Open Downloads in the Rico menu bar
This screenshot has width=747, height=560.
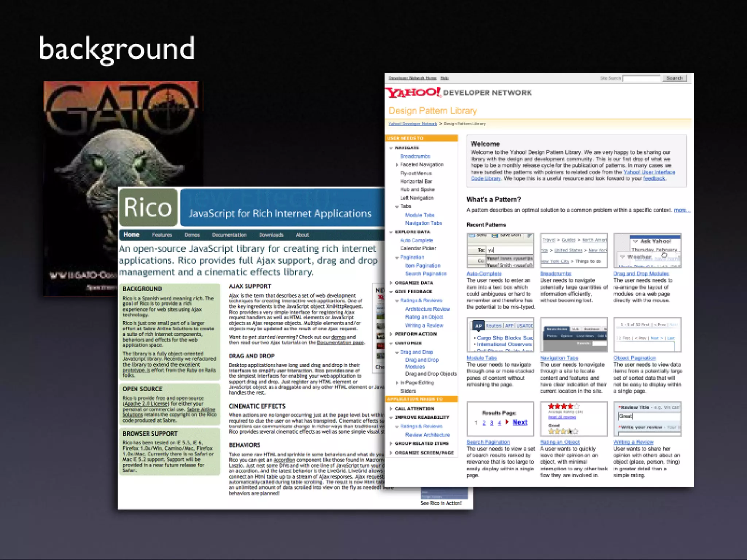tap(271, 235)
